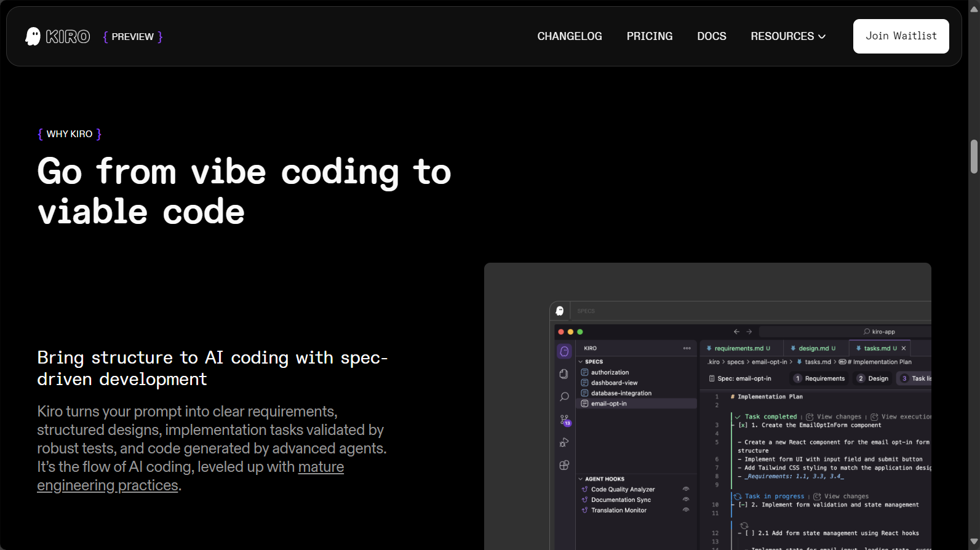Click the database-integration spec document icon

pyautogui.click(x=585, y=393)
